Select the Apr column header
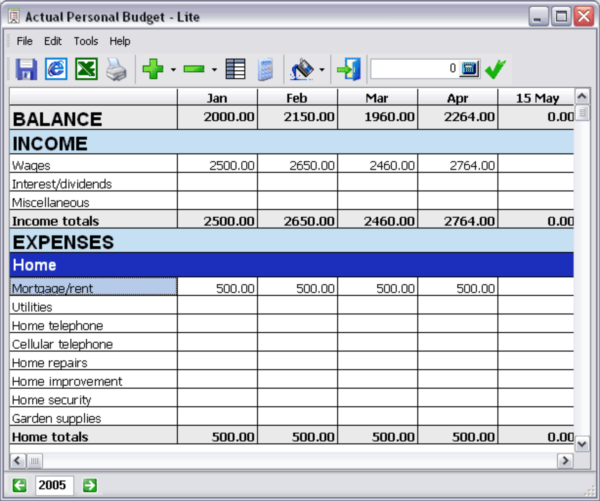600x501 pixels. click(x=458, y=98)
